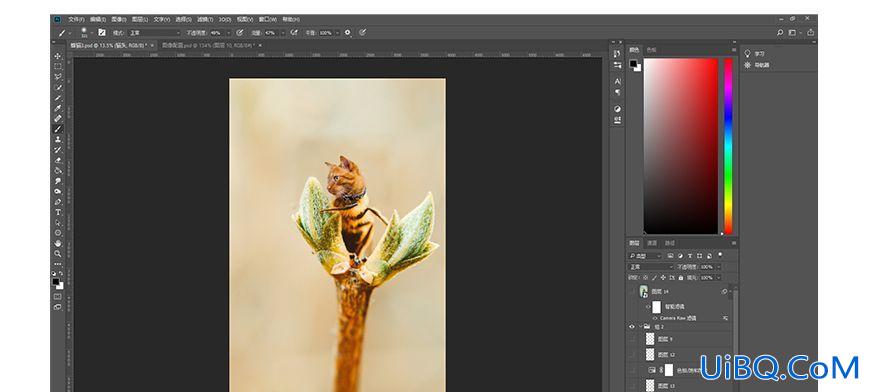
Task: Click the brush opacity value field
Action: point(217,33)
